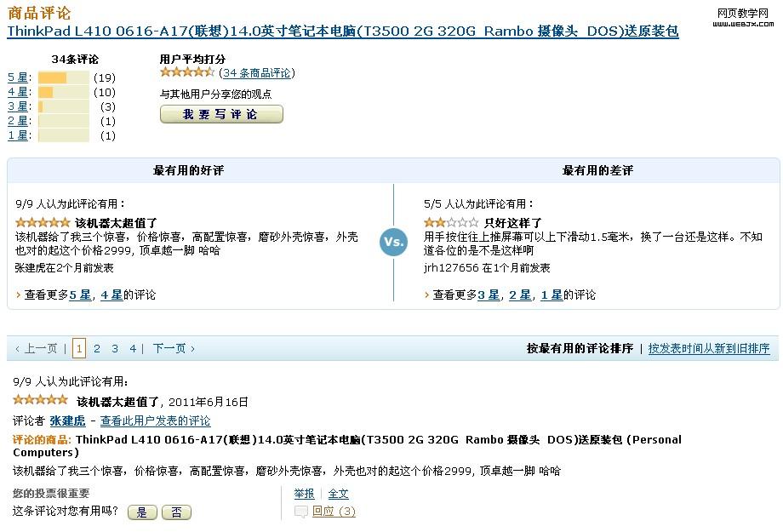Click the five-star rating icon in 最有用的好评
The width and height of the screenshot is (783, 532).
[43, 223]
